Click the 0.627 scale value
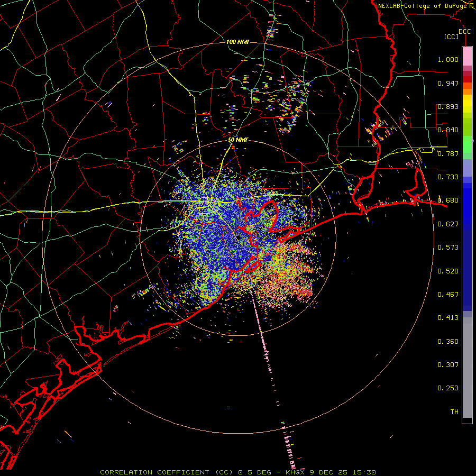 click(x=448, y=224)
